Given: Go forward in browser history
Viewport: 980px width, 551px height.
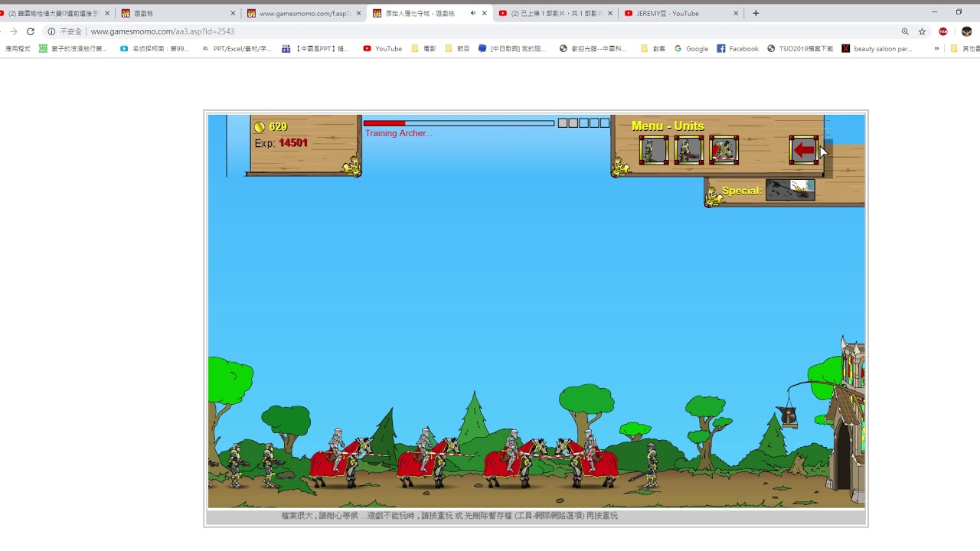Looking at the screenshot, I should click(x=13, y=31).
